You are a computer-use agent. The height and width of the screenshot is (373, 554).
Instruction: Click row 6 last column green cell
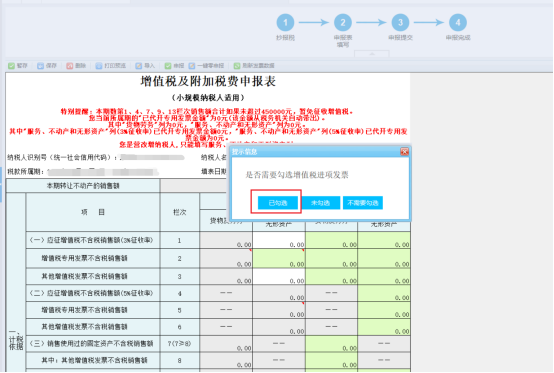tap(384, 327)
